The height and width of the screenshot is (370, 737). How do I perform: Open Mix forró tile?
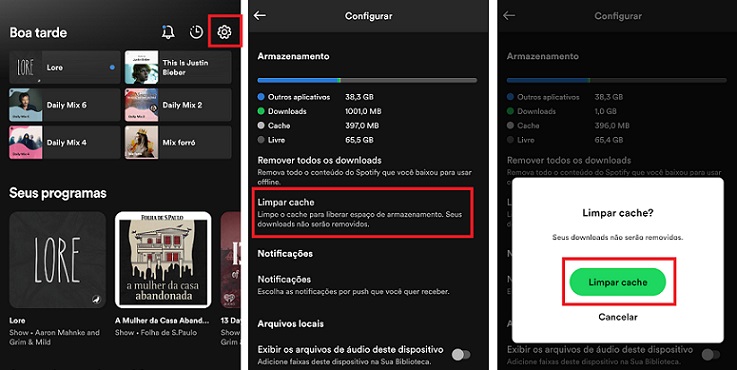click(178, 142)
